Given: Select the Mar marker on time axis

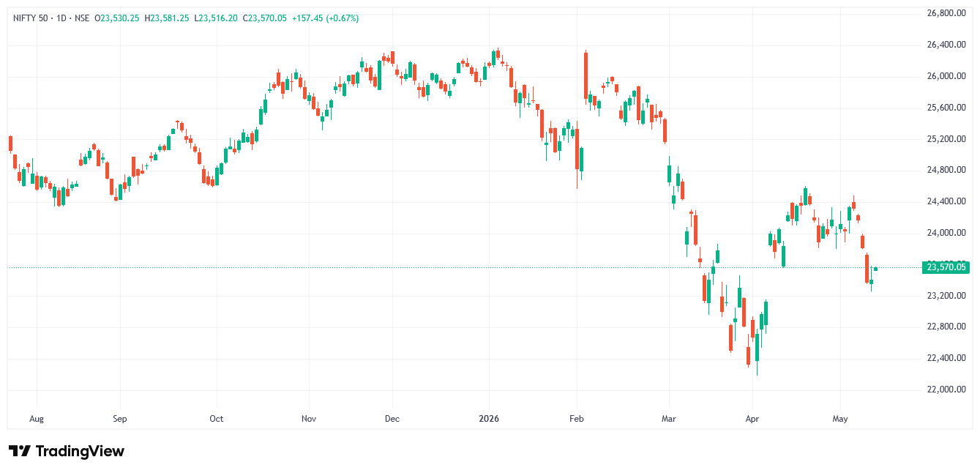Looking at the screenshot, I should 669,419.
